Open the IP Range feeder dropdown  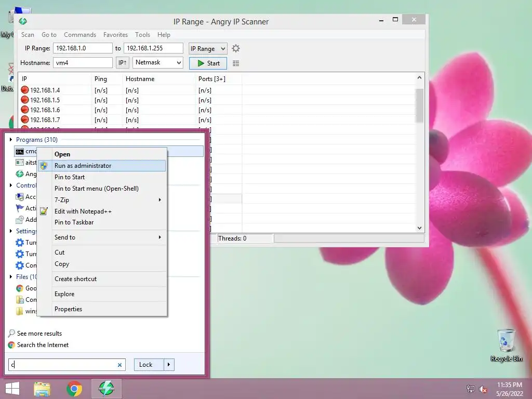click(208, 49)
